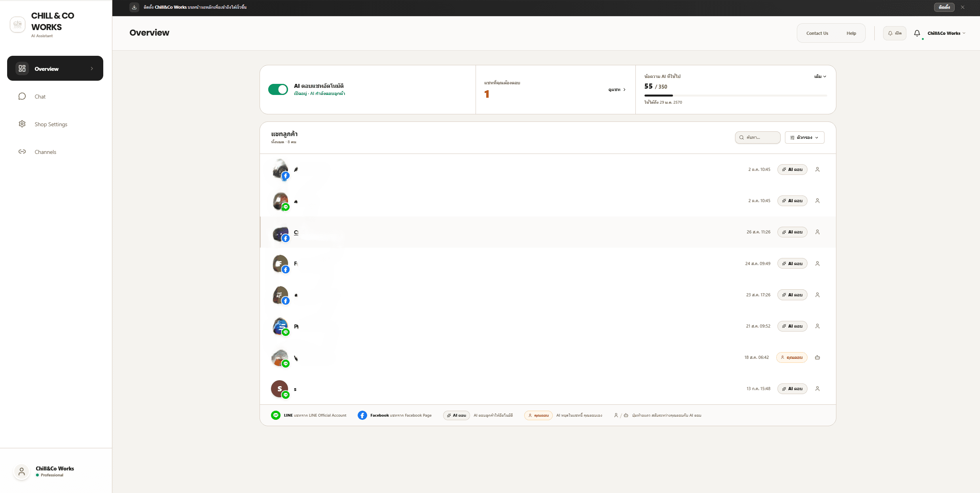Viewport: 980px width, 493px height.
Task: Open the ตัวกรอง filter dropdown
Action: pyautogui.click(x=804, y=137)
